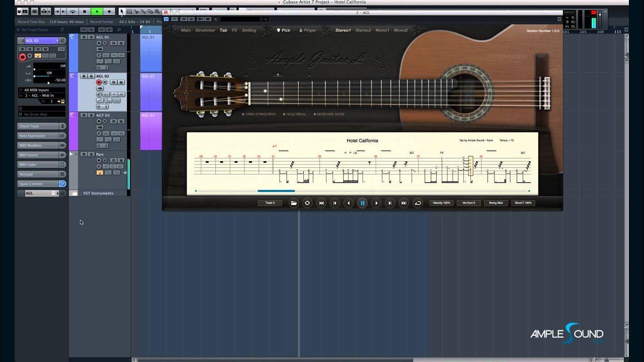The height and width of the screenshot is (362, 644).
Task: Solo the AGL 02 track
Action: pos(91,76)
